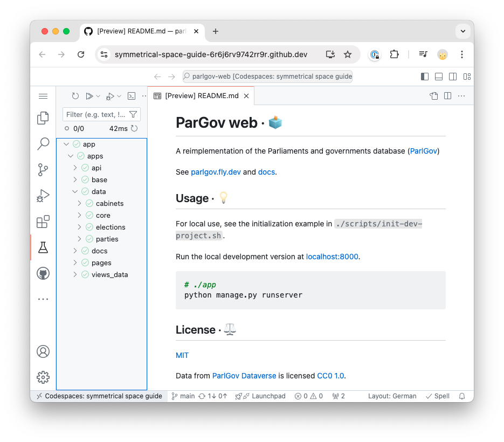Synchronize changes in status bar
This screenshot has width=504, height=442.
click(x=213, y=396)
